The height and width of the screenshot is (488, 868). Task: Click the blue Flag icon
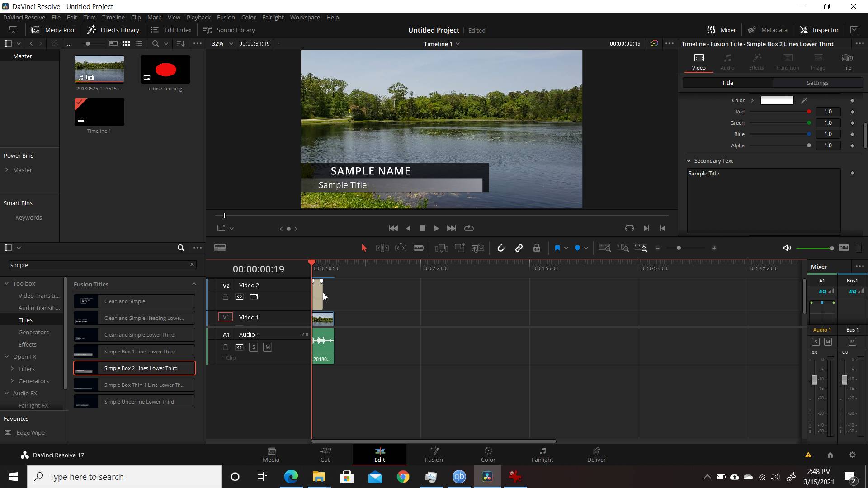[557, 248]
